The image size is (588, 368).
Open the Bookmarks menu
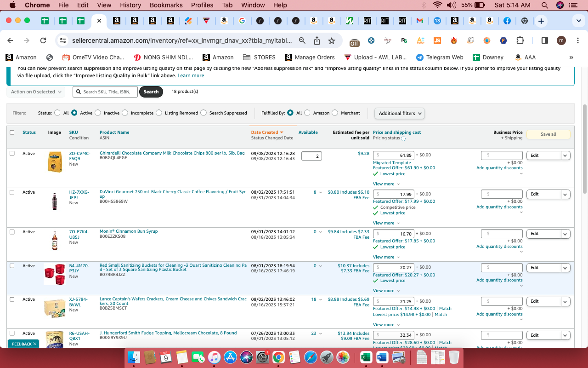166,5
